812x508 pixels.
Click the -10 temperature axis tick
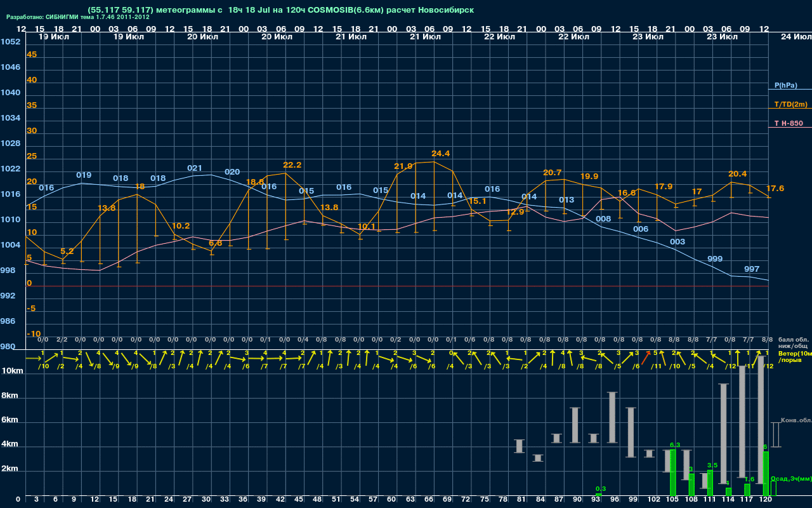(34, 334)
